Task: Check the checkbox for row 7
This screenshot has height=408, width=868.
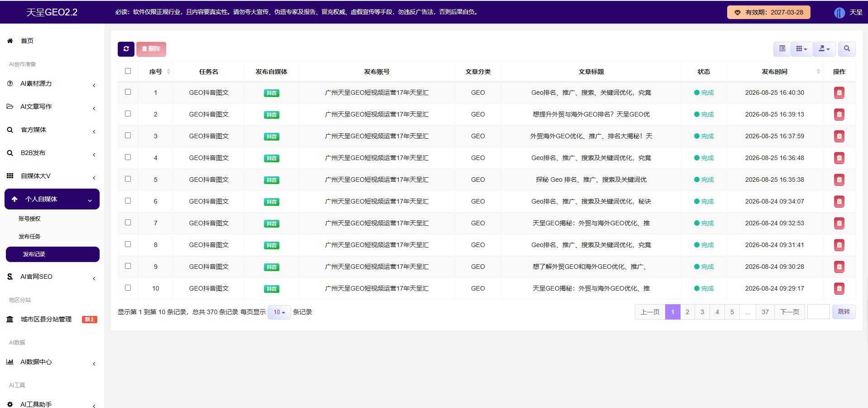Action: click(x=128, y=223)
